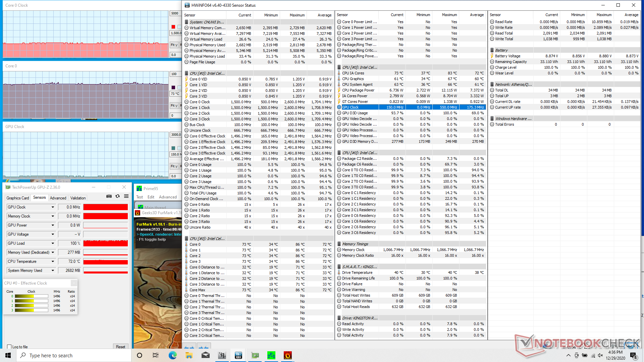
Task: Click the Microsoft Edge taskbar icon
Action: (x=172, y=355)
